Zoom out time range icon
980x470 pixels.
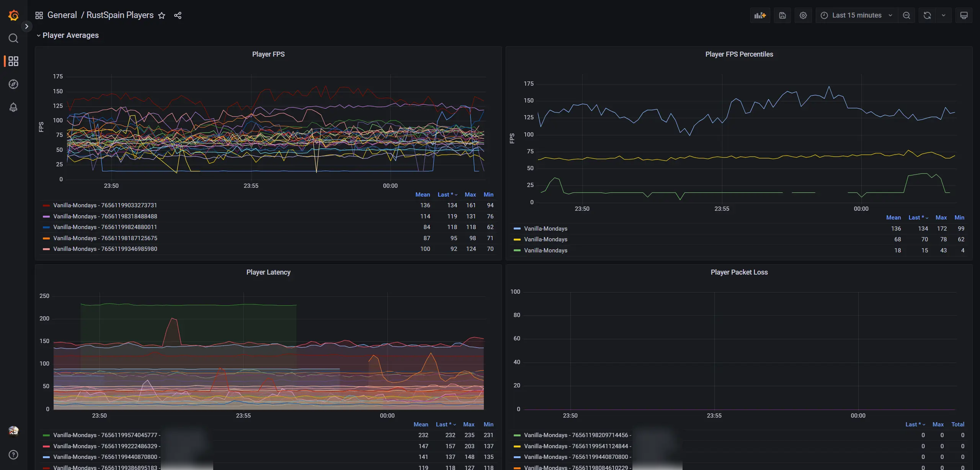click(x=906, y=15)
